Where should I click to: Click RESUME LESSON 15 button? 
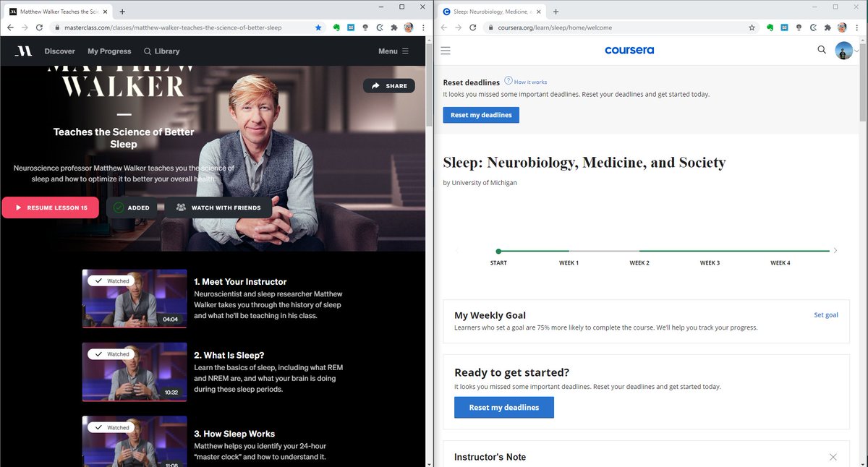[x=50, y=207]
